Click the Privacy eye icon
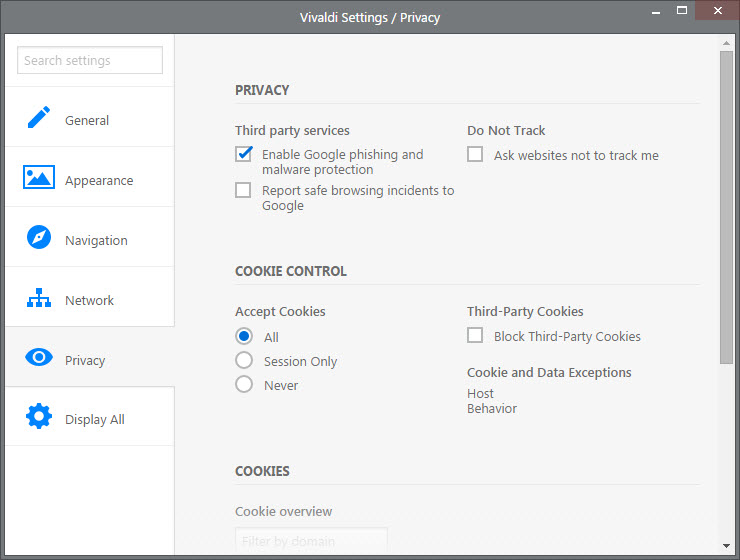 coord(39,357)
